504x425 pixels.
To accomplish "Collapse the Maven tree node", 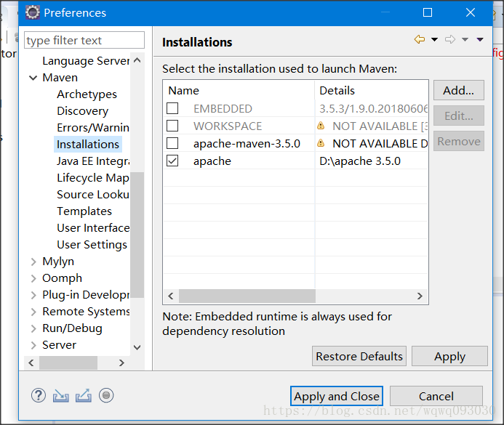I will (x=33, y=78).
